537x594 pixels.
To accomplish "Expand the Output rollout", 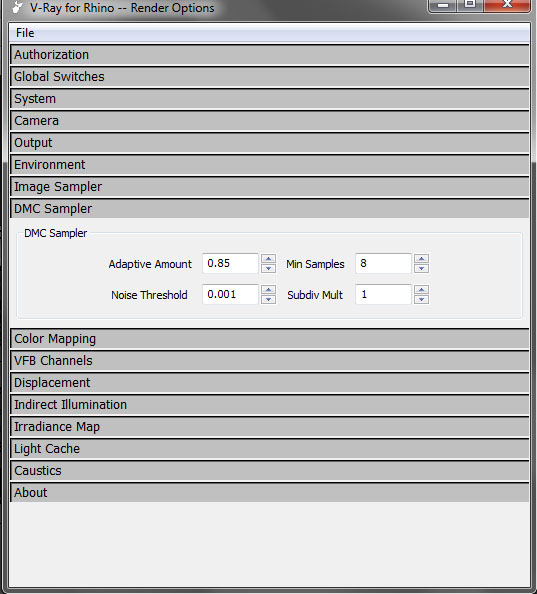I will tap(270, 143).
